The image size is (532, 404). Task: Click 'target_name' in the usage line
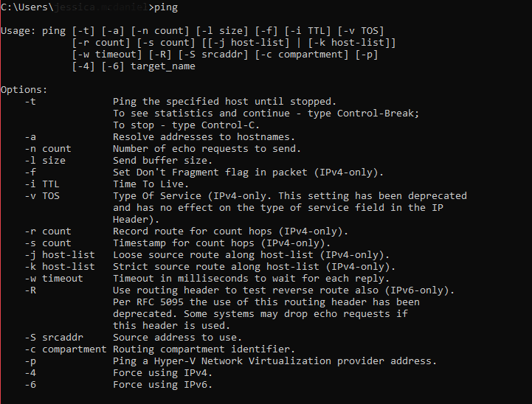(x=163, y=66)
